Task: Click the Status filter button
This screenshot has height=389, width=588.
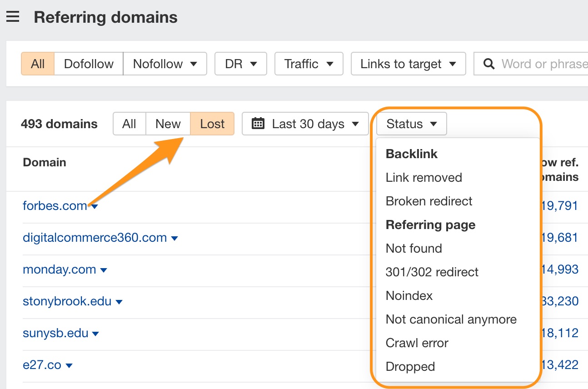Action: [411, 124]
